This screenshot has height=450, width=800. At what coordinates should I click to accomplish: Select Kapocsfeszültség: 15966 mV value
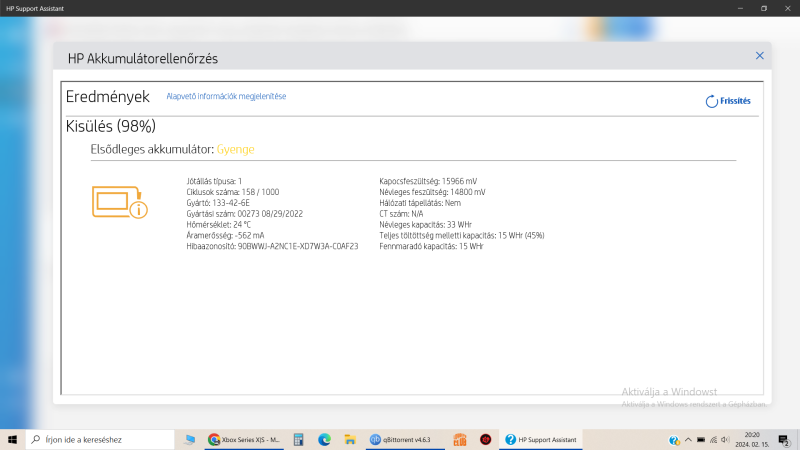tap(428, 181)
